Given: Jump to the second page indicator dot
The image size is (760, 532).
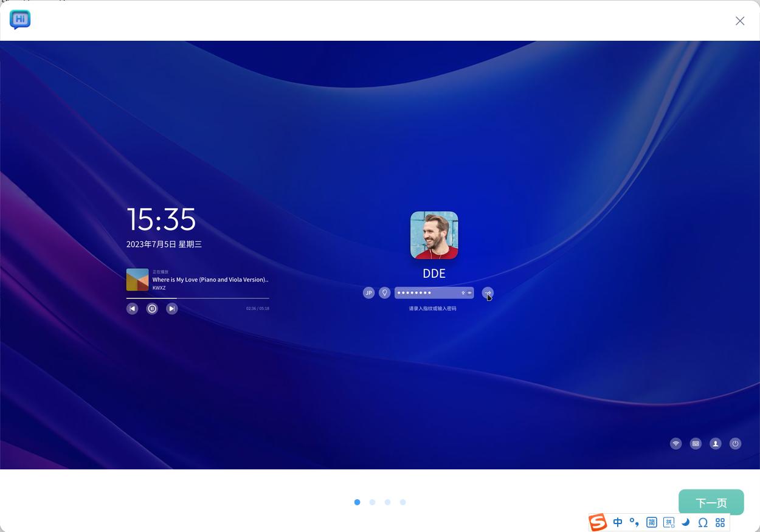Looking at the screenshot, I should point(372,502).
